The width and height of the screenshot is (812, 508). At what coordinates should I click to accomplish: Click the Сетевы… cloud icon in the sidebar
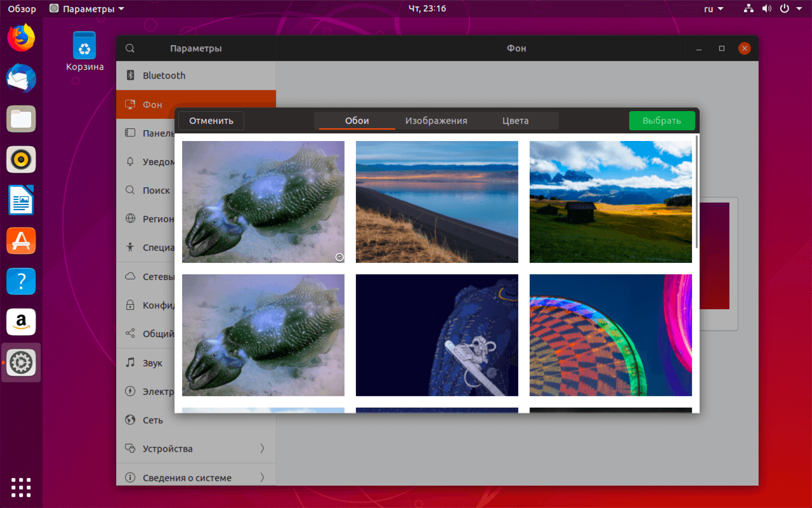click(x=130, y=276)
